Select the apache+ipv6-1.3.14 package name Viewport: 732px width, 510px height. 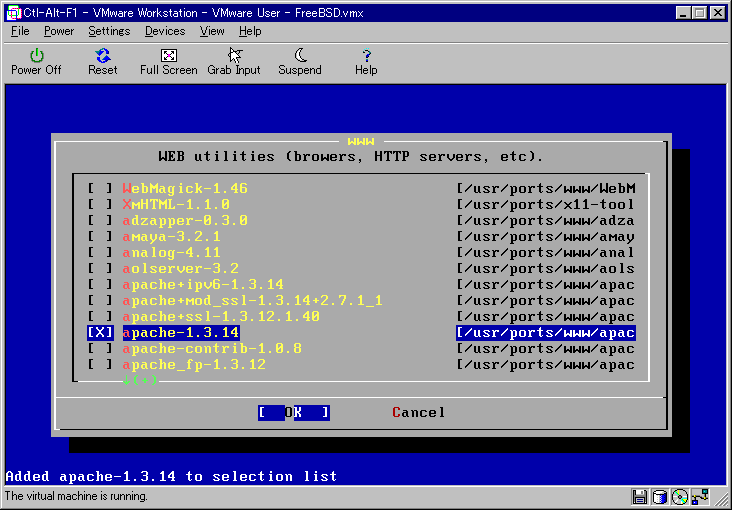point(203,284)
